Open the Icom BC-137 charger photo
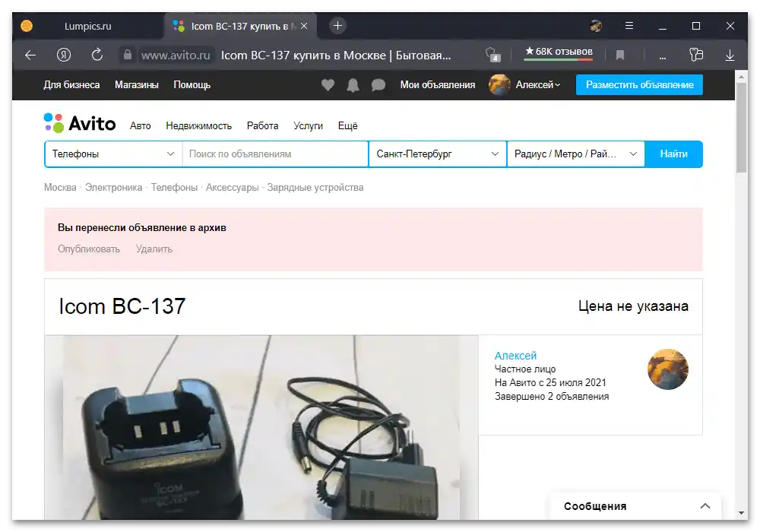 pos(261,427)
